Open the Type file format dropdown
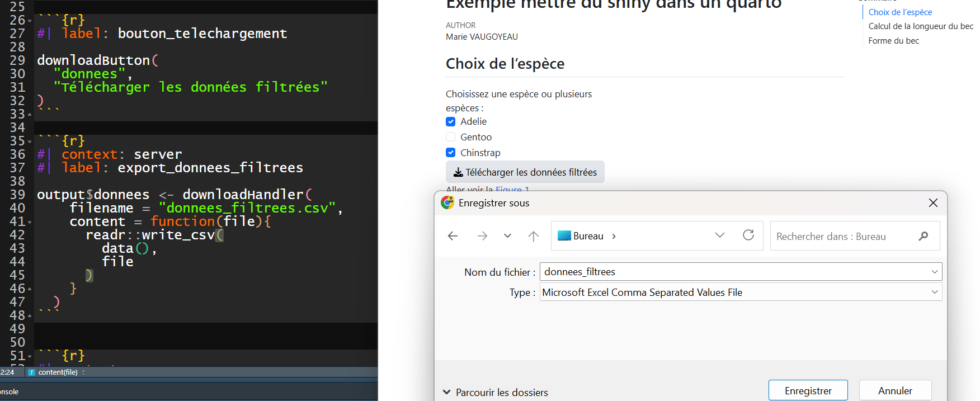Image resolution: width=980 pixels, height=401 pixels. click(934, 292)
